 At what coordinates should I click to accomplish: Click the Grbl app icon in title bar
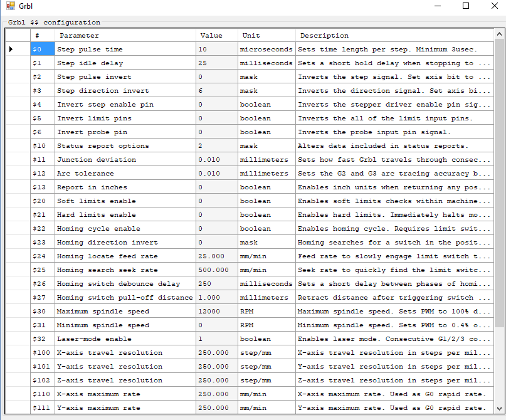(x=10, y=6)
